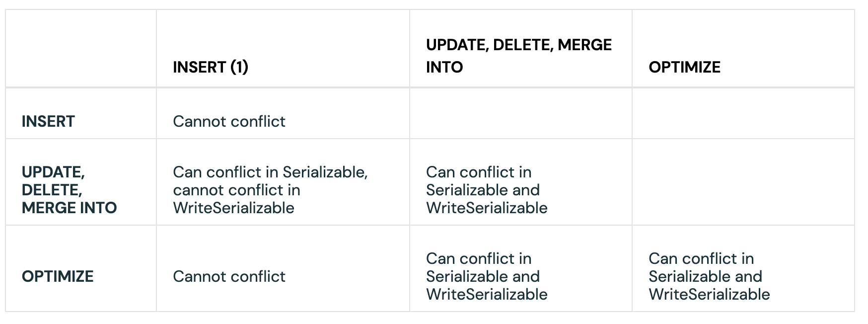The image size is (868, 324).
Task: Click the UPDATE, DELETE, MERGE INTO column header
Action: coord(518,56)
